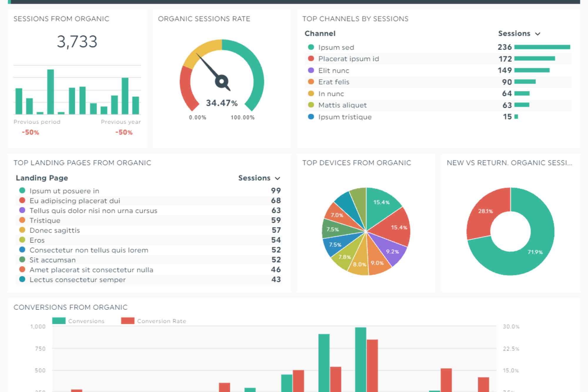The height and width of the screenshot is (392, 588).
Task: Click the orange dot icon beside Erat felis
Action: tap(310, 82)
